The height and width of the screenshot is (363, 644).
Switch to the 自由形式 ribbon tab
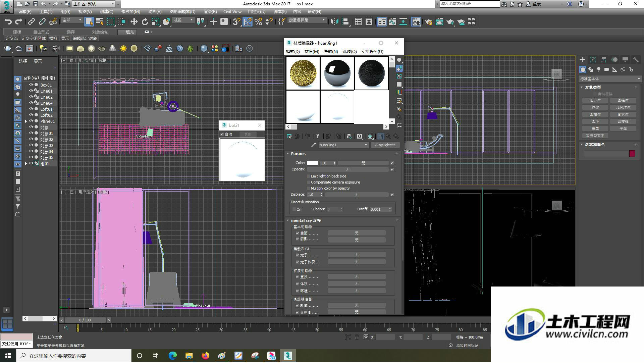pos(41,32)
